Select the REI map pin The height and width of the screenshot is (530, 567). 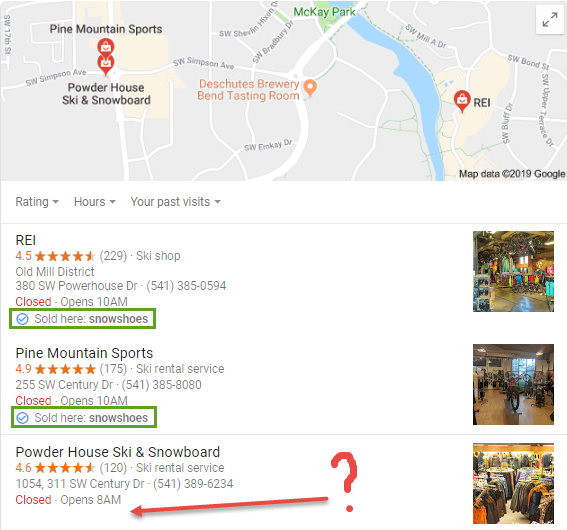(462, 101)
